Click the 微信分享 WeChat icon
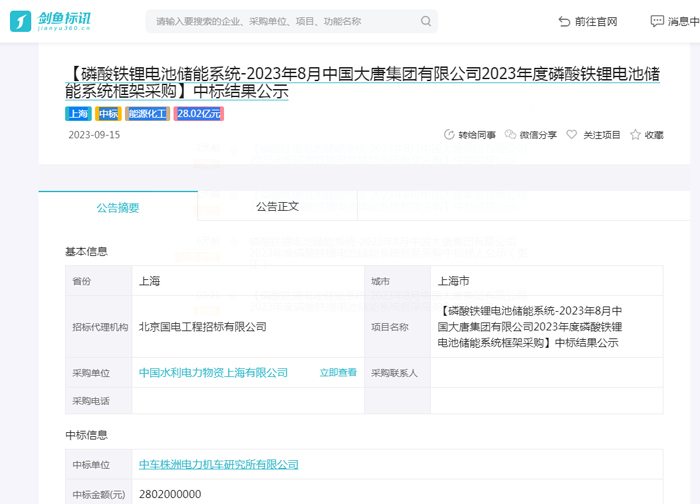This screenshot has height=504, width=700. coord(511,135)
